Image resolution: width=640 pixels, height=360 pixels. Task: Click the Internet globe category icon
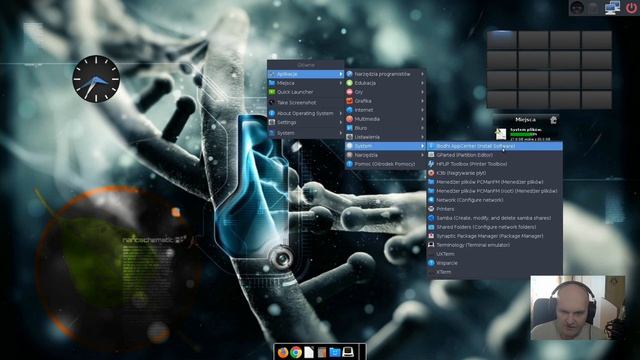349,110
